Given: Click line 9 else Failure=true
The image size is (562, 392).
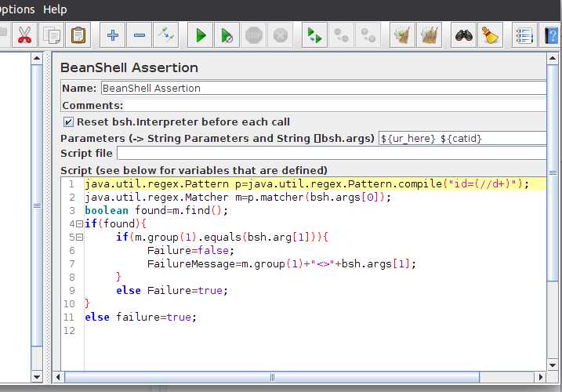Looking at the screenshot, I should point(172,291).
